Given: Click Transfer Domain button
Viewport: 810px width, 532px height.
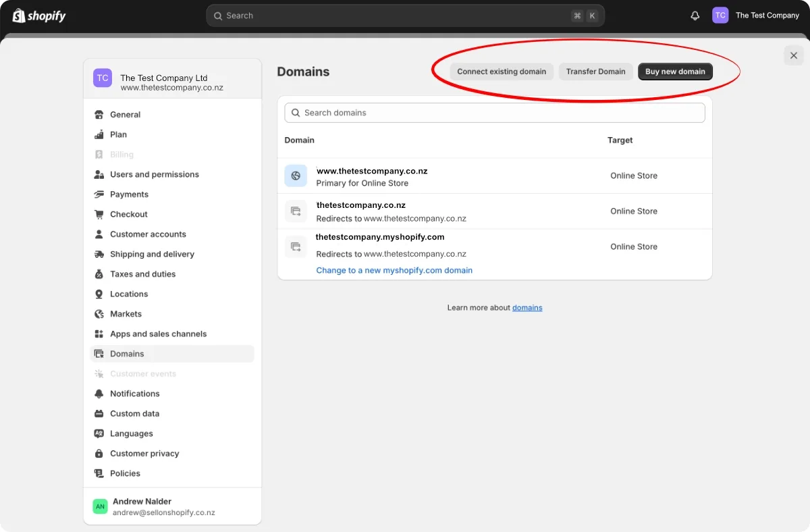Looking at the screenshot, I should click(x=595, y=72).
